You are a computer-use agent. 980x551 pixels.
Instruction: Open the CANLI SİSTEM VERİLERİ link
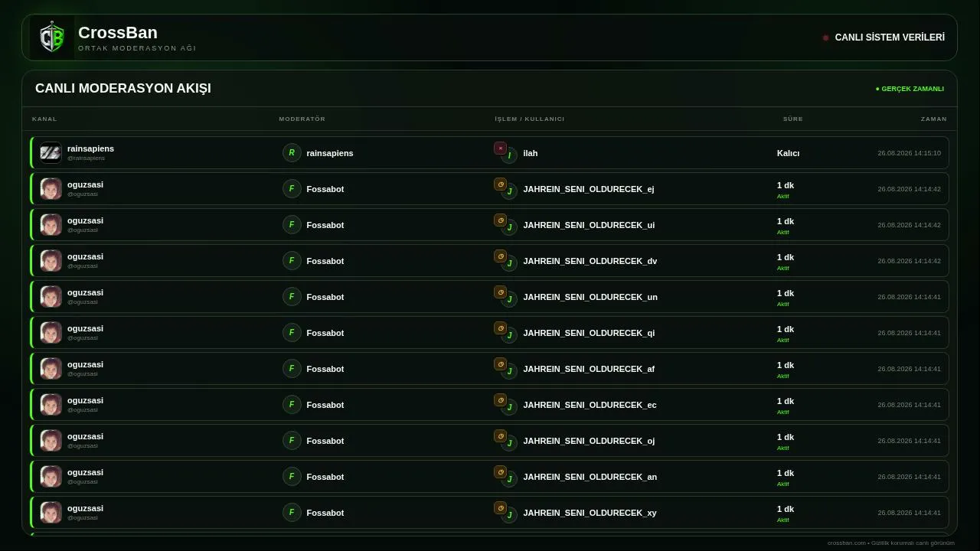tap(890, 37)
